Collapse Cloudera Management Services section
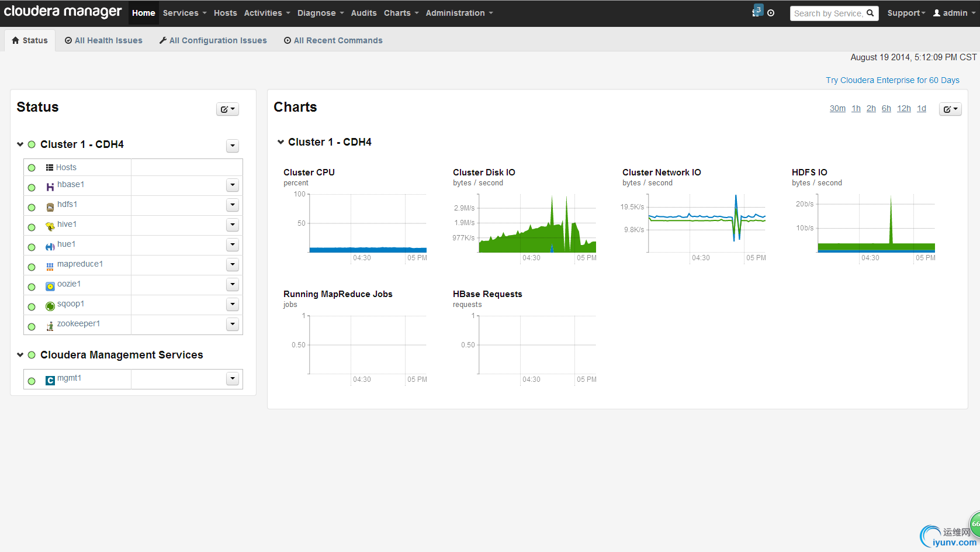This screenshot has height=552, width=980. (20, 355)
